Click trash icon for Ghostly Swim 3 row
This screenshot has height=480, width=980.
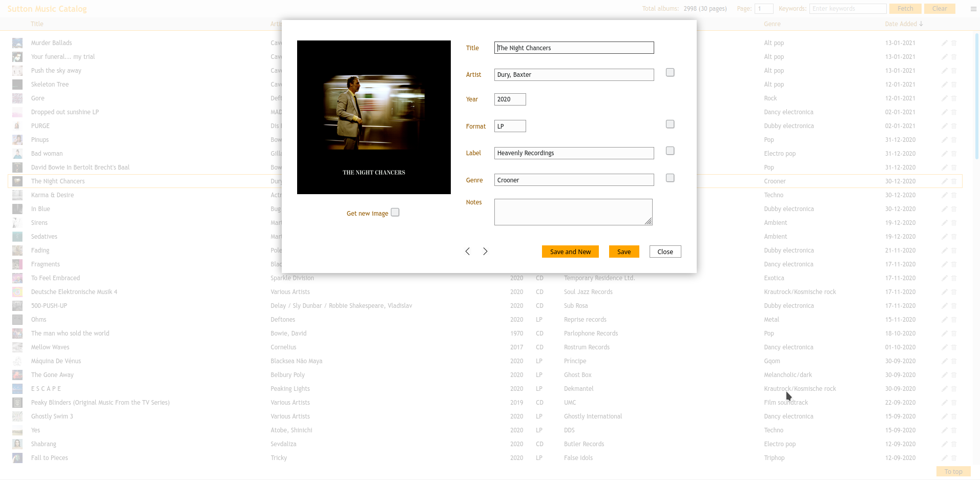pos(954,416)
